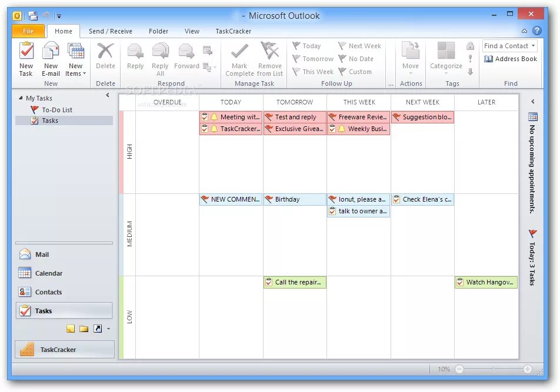The image size is (560, 392).
Task: Click the zoom slider handle in status bar
Action: (493, 369)
